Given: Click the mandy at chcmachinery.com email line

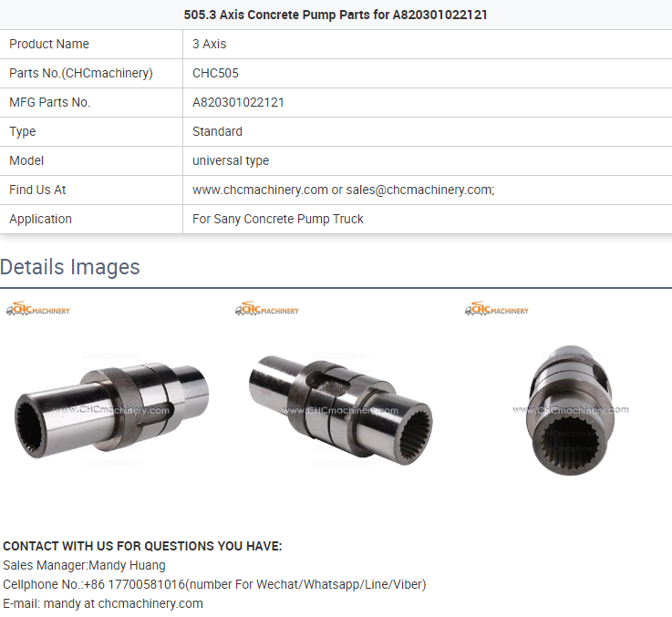Looking at the screenshot, I should pyautogui.click(x=103, y=603).
